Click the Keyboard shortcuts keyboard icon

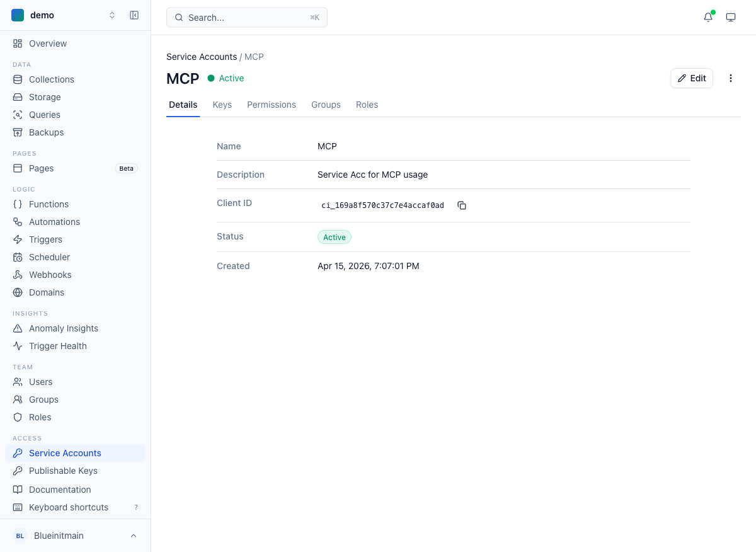pyautogui.click(x=18, y=507)
